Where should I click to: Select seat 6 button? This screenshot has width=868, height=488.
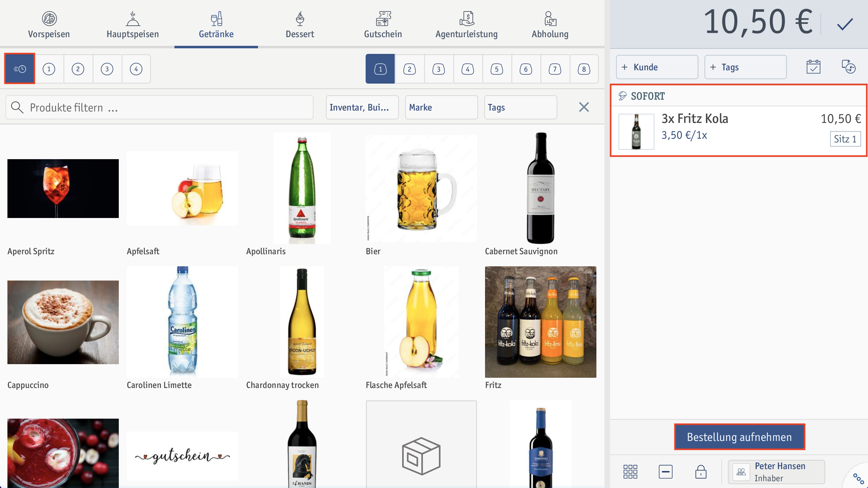point(526,69)
